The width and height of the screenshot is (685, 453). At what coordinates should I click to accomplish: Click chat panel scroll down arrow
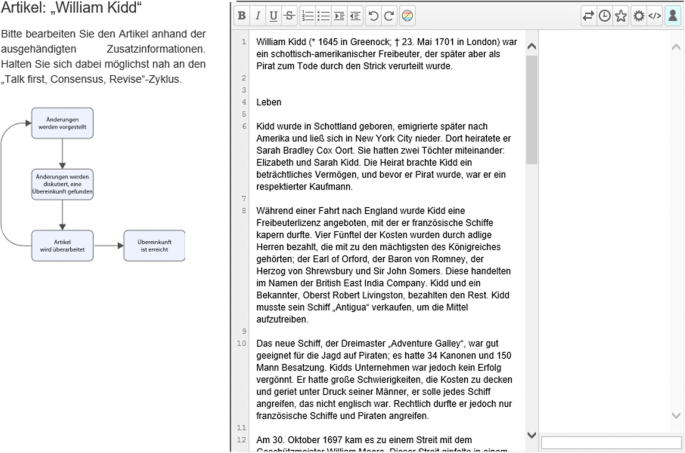tap(676, 415)
